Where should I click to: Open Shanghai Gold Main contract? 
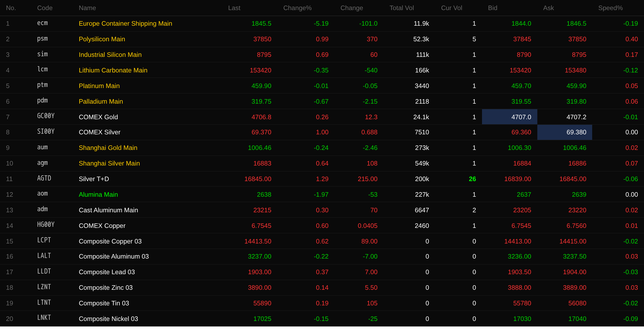pyautogui.click(x=108, y=148)
